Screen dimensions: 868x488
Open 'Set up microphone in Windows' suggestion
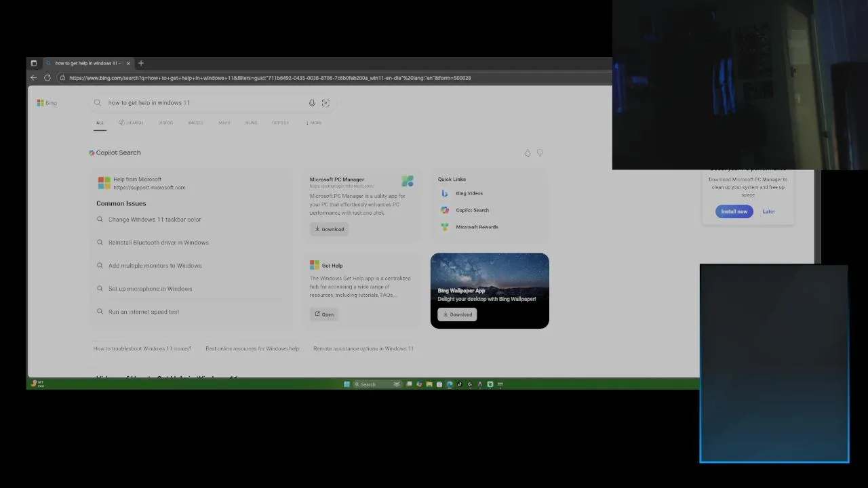point(151,289)
